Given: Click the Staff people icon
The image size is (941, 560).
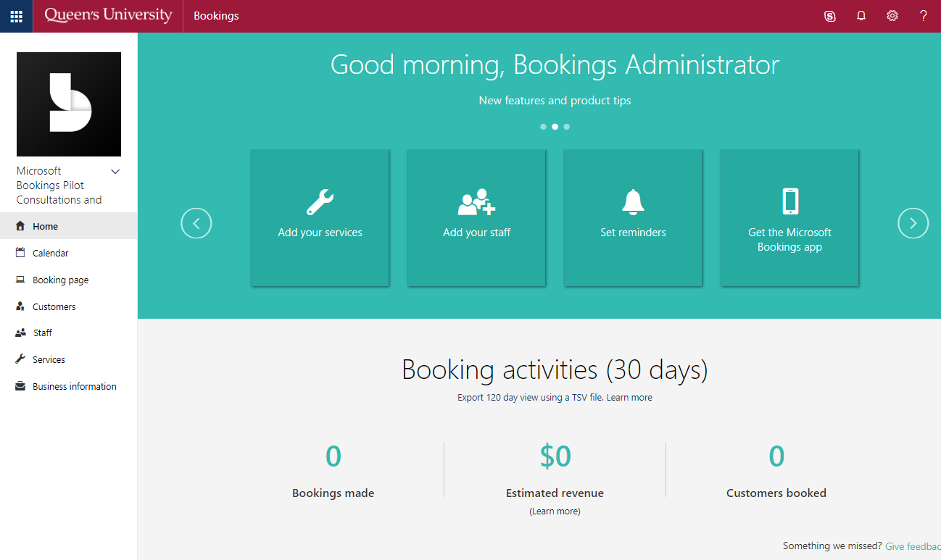Looking at the screenshot, I should point(20,333).
